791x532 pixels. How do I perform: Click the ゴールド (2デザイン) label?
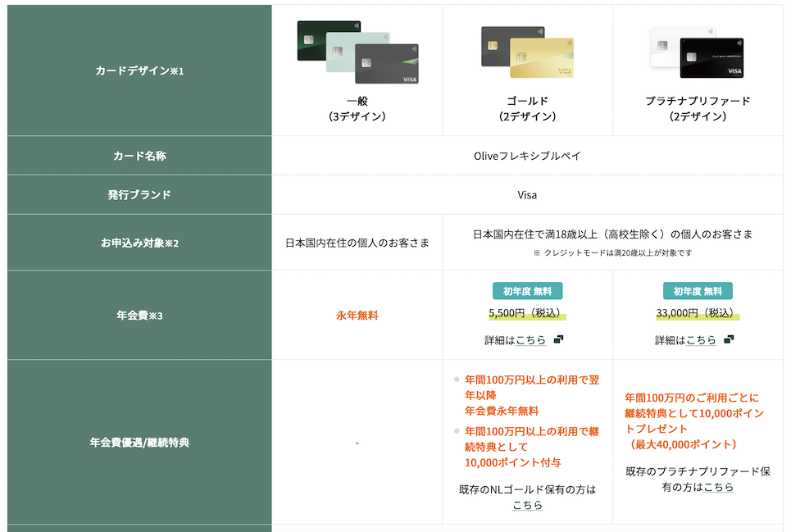527,108
